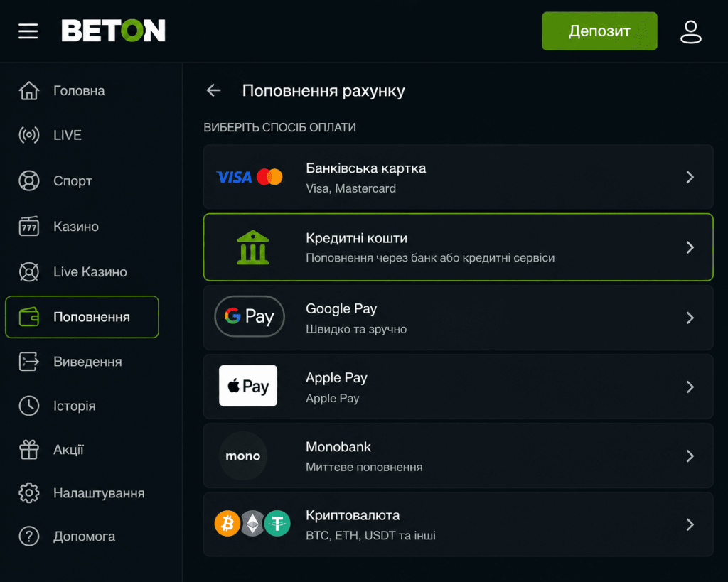
Task: Click the Головна home icon
Action: (28, 90)
